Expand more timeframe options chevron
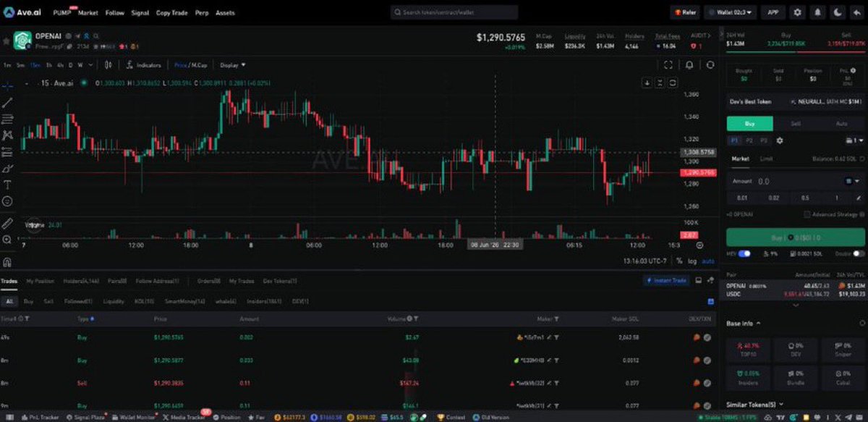868x422 pixels. coord(90,65)
